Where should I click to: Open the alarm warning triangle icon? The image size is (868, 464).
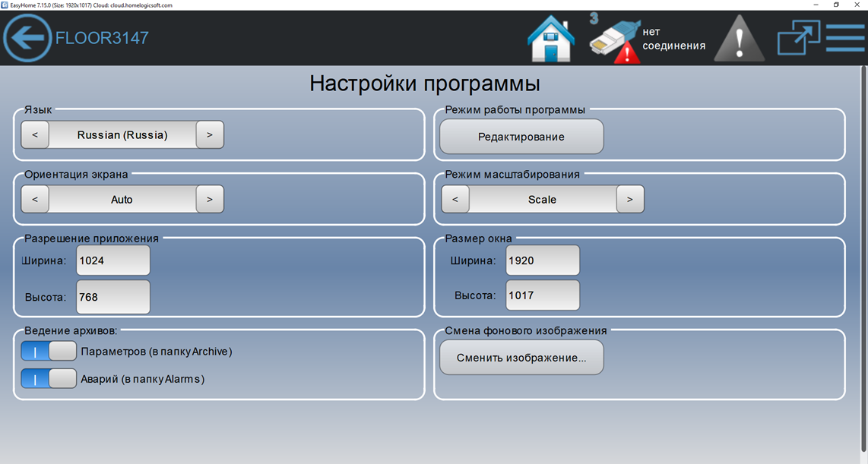(x=739, y=38)
